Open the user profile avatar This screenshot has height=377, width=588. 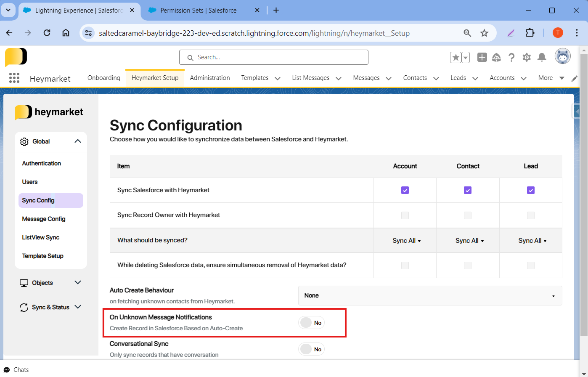pos(563,56)
